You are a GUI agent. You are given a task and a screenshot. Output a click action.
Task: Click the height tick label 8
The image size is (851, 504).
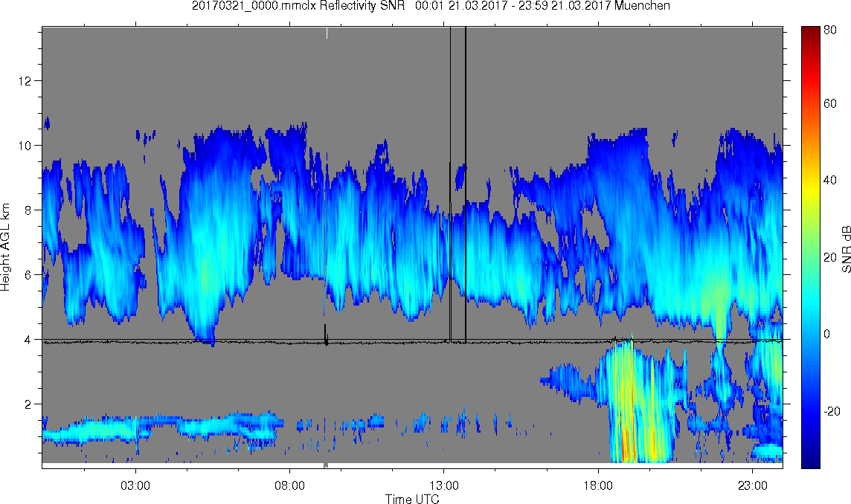coord(28,210)
